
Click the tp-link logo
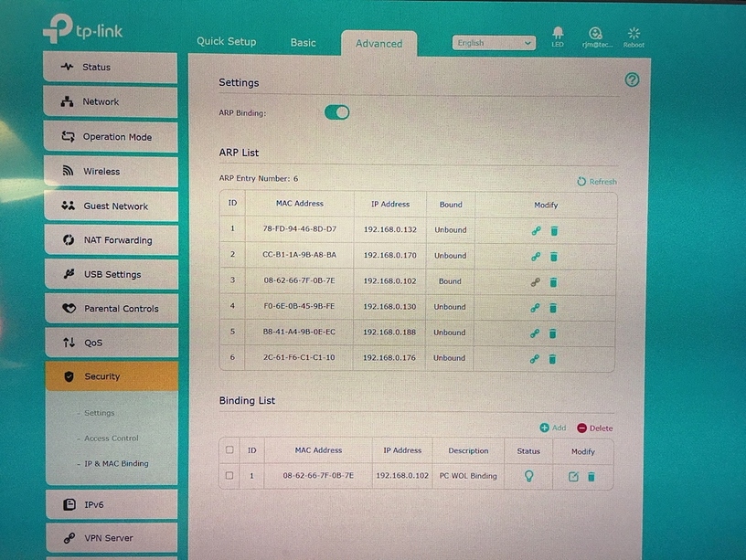pyautogui.click(x=83, y=29)
